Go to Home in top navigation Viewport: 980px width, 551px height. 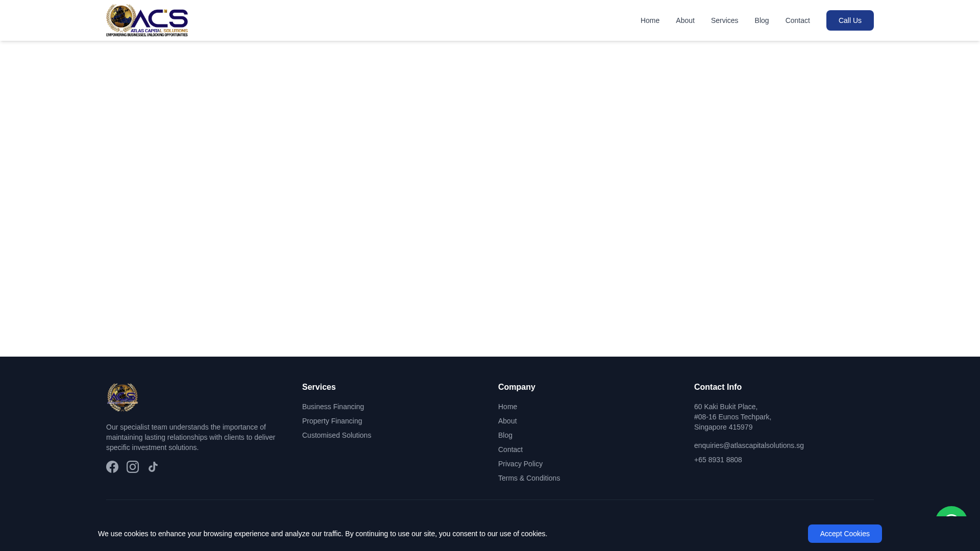[650, 20]
